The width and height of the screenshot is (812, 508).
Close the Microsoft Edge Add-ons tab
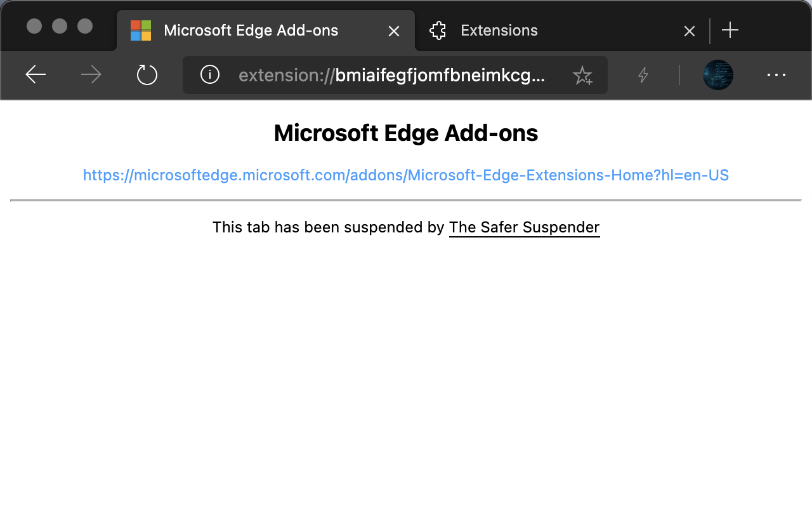pyautogui.click(x=394, y=30)
